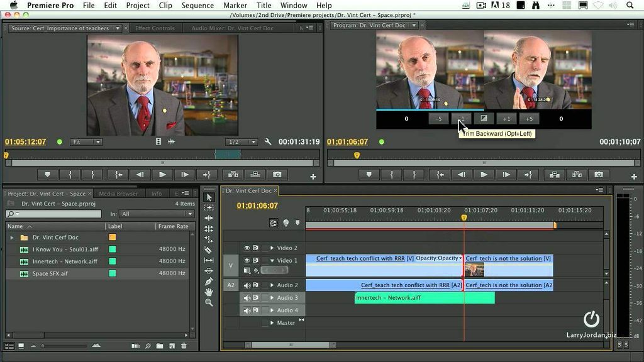The image size is (644, 362).
Task: Click the -5 trim button
Action: pos(438,118)
